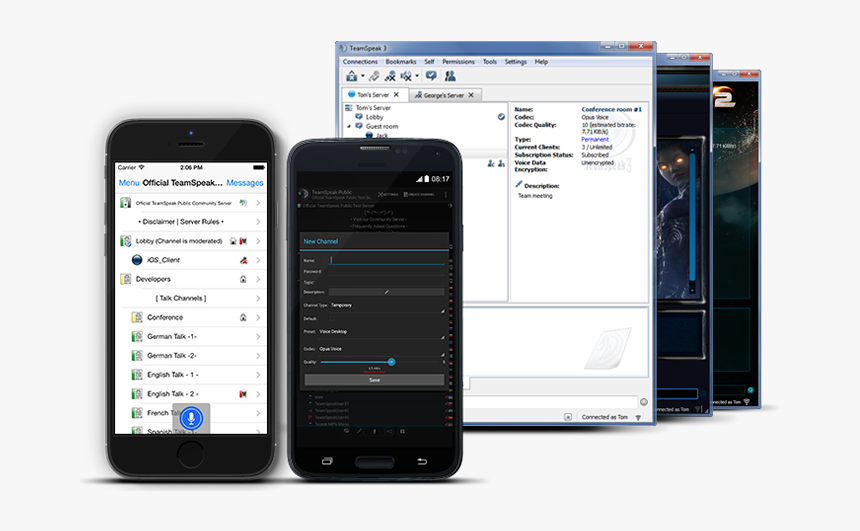
Task: Click the pencil icon next to Description
Action: tap(519, 184)
